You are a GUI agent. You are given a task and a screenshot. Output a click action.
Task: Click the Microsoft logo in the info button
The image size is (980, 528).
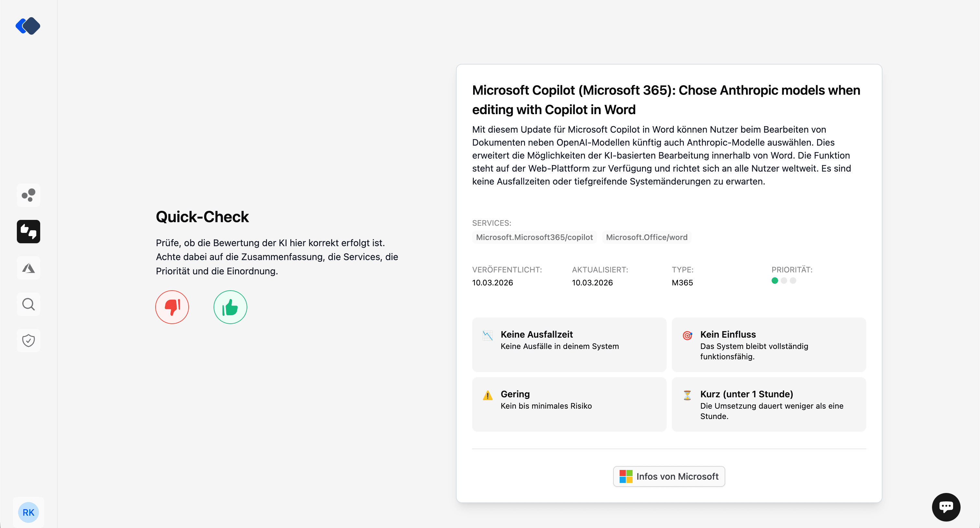tap(626, 476)
